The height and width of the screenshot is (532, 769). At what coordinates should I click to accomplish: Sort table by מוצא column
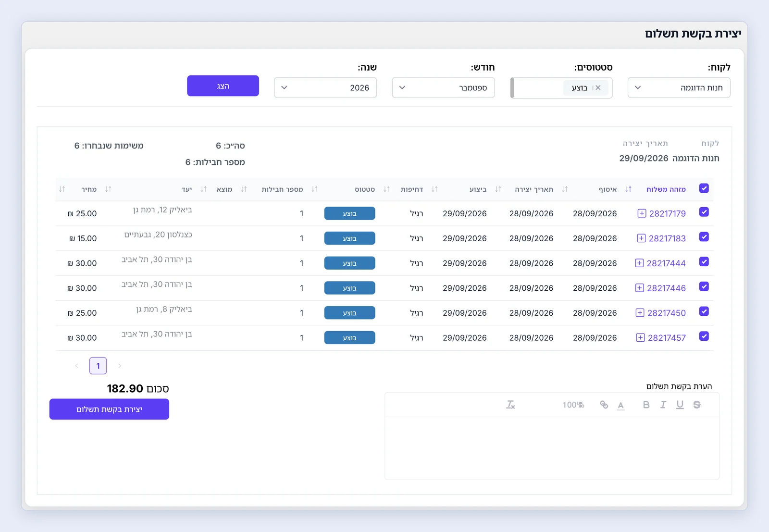point(203,189)
